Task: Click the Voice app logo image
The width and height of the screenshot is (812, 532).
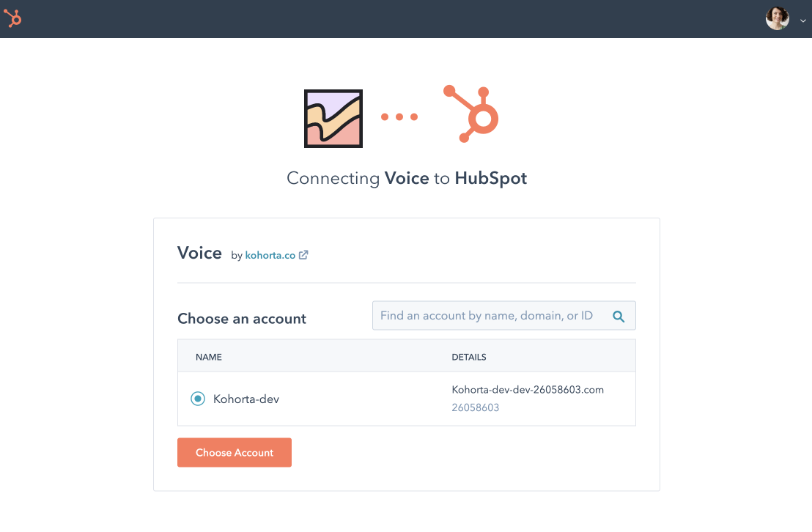Action: pyautogui.click(x=333, y=119)
